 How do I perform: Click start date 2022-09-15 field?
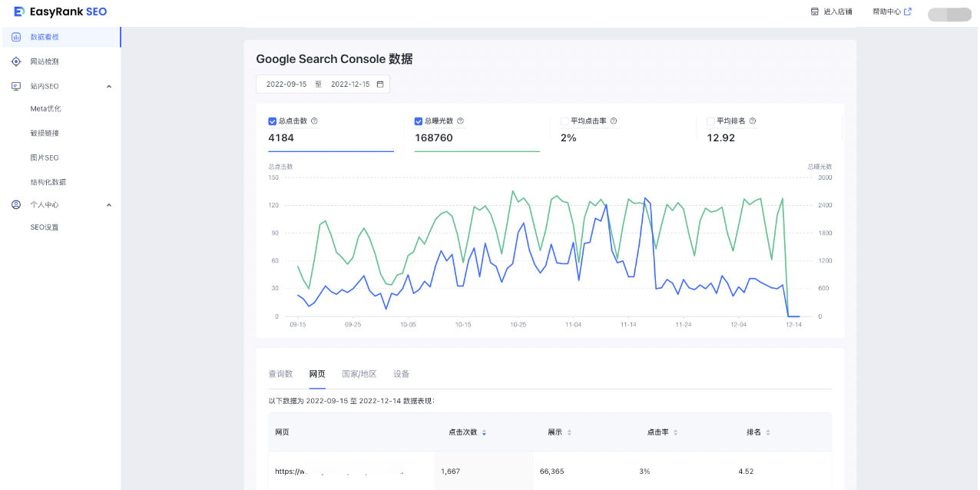pos(286,84)
